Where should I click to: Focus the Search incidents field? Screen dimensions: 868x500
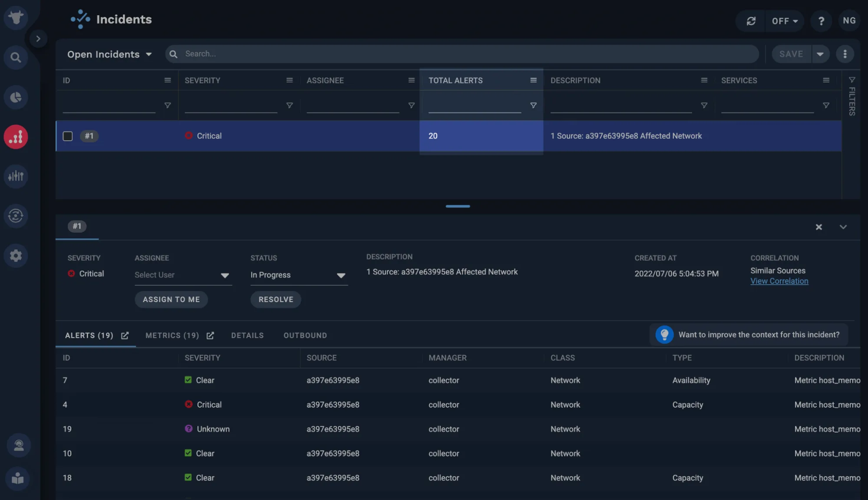[x=462, y=54]
